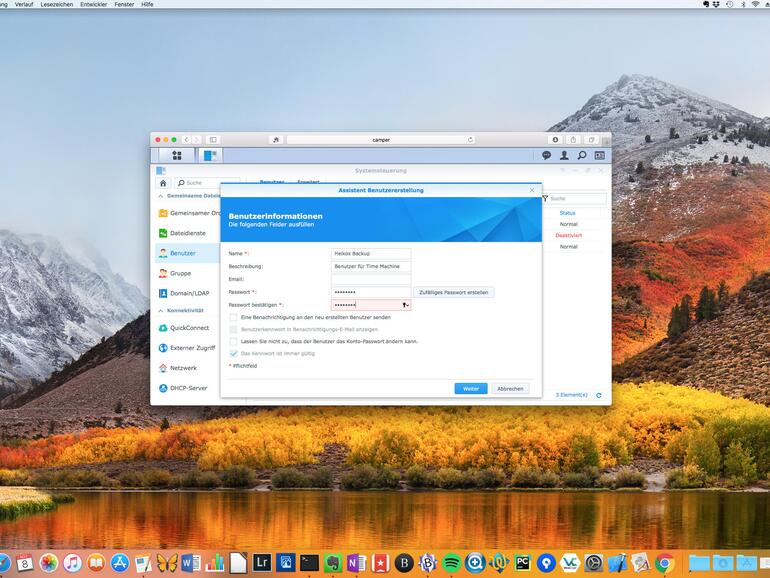Launch Spotify from the Dock
Image resolution: width=770 pixels, height=578 pixels.
(x=451, y=563)
